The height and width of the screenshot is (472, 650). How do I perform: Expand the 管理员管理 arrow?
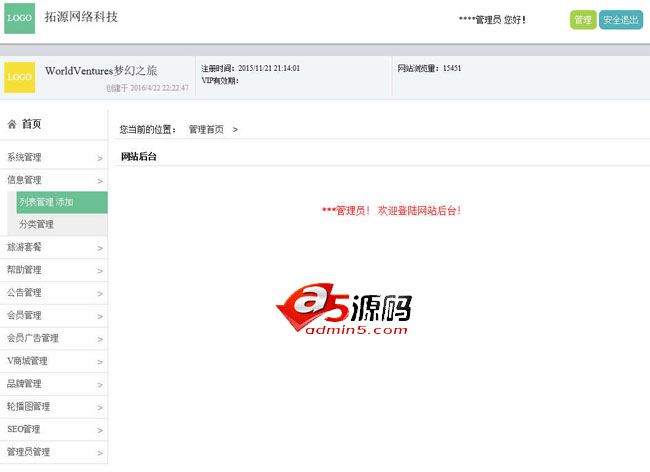click(x=100, y=453)
